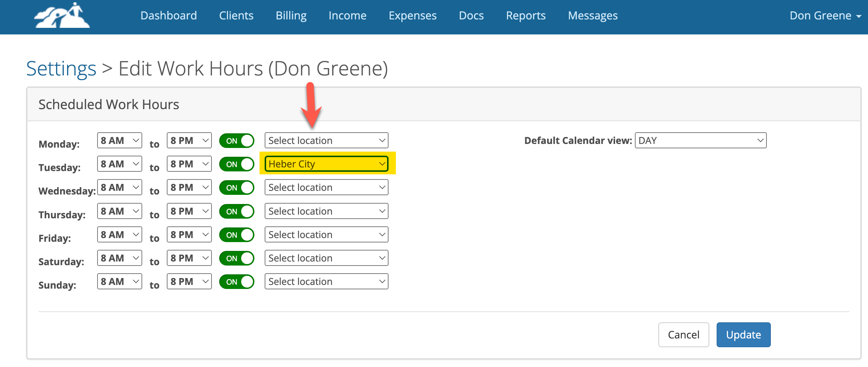Click the Update button
This screenshot has height=367, width=868.
[743, 334]
